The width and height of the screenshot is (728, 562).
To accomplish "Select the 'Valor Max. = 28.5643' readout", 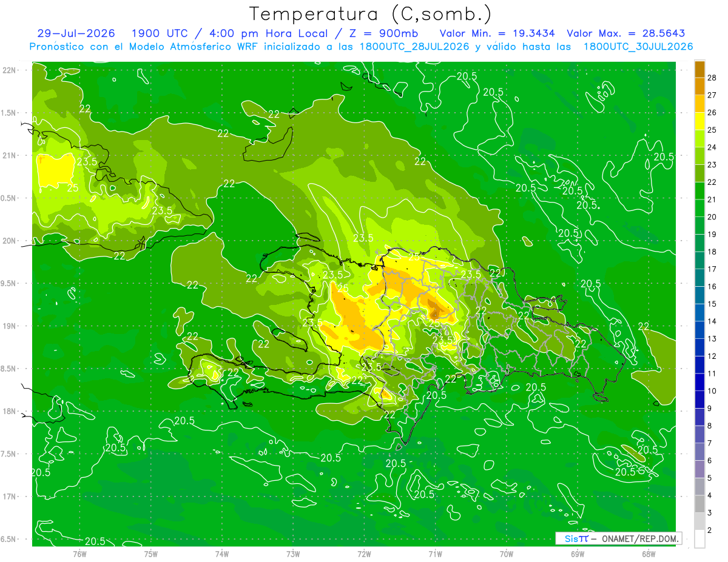I will coord(625,33).
